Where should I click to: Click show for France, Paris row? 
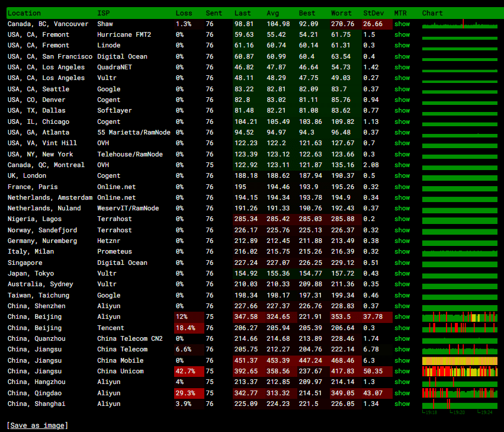pyautogui.click(x=402, y=187)
